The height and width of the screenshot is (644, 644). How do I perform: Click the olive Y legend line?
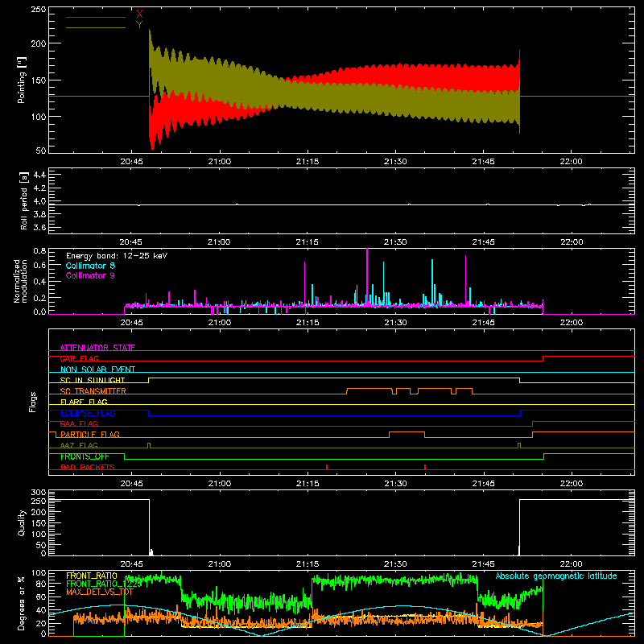[96, 27]
